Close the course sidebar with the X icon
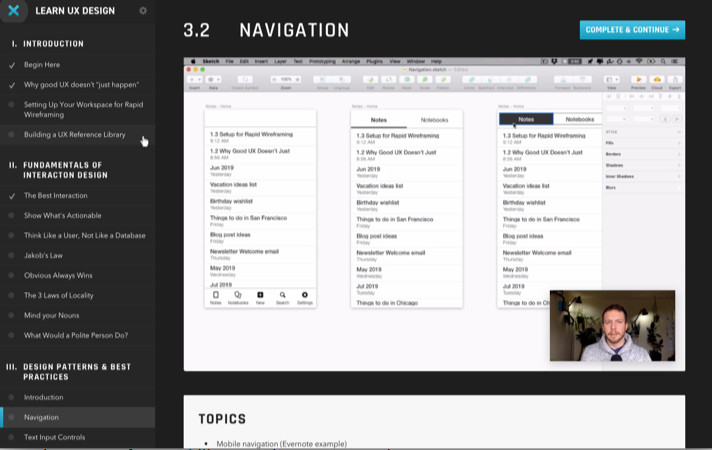 point(14,10)
